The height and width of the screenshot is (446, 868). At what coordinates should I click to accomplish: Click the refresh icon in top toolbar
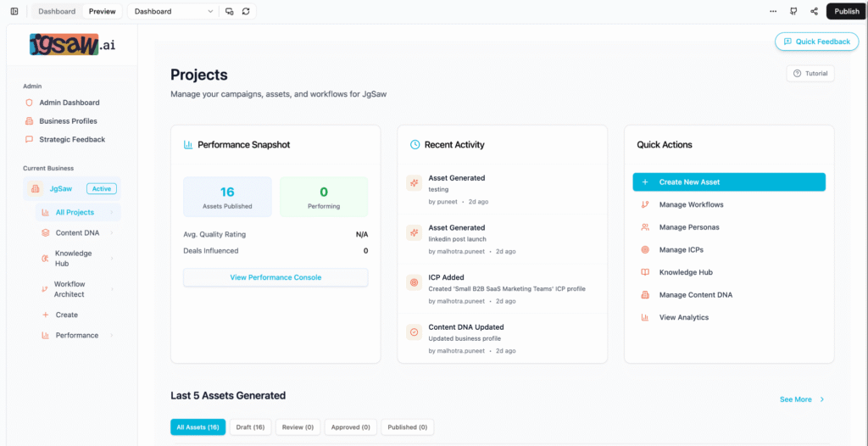246,11
